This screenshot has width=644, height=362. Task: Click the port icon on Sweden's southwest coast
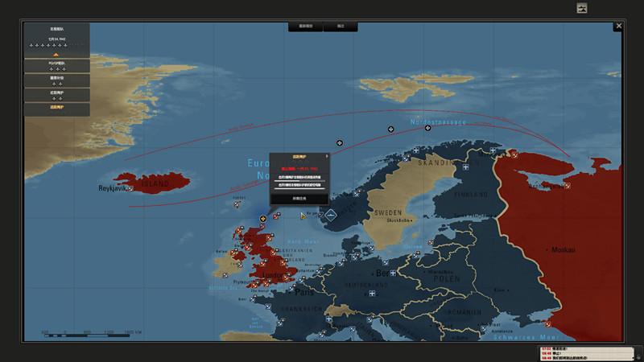click(371, 248)
